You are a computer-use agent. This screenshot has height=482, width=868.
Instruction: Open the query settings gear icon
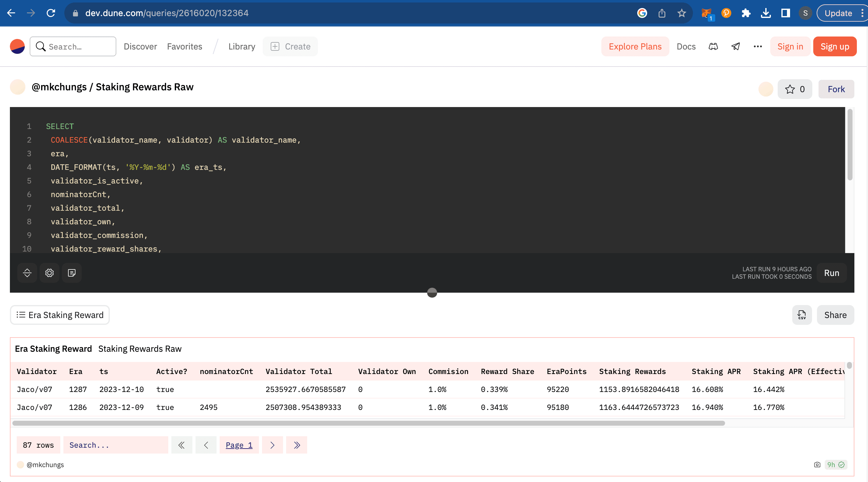49,273
